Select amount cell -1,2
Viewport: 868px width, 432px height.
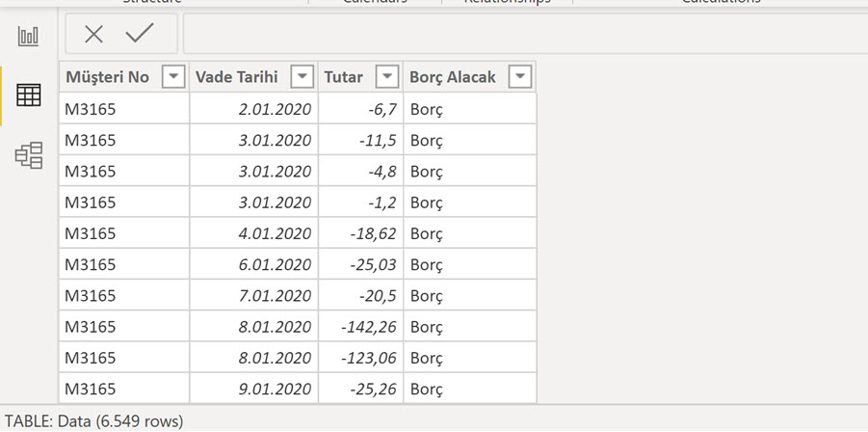pos(360,202)
